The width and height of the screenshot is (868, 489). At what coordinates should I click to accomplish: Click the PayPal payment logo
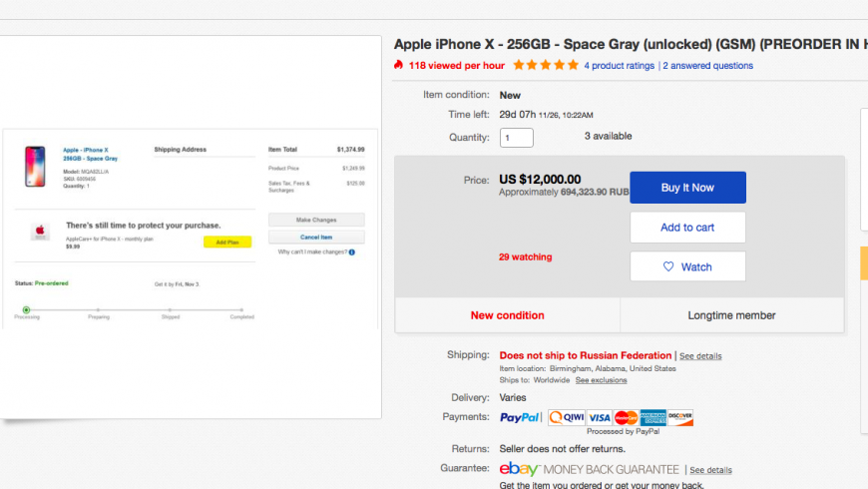pyautogui.click(x=519, y=417)
